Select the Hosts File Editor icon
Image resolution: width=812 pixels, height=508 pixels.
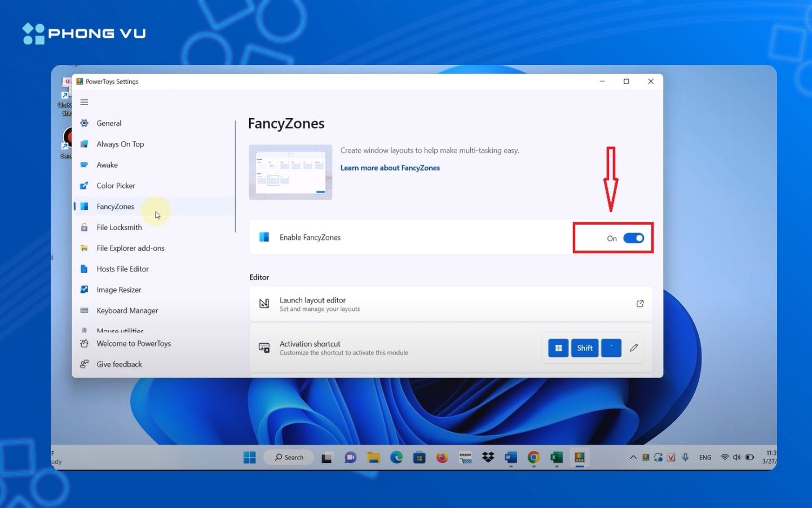coord(85,269)
